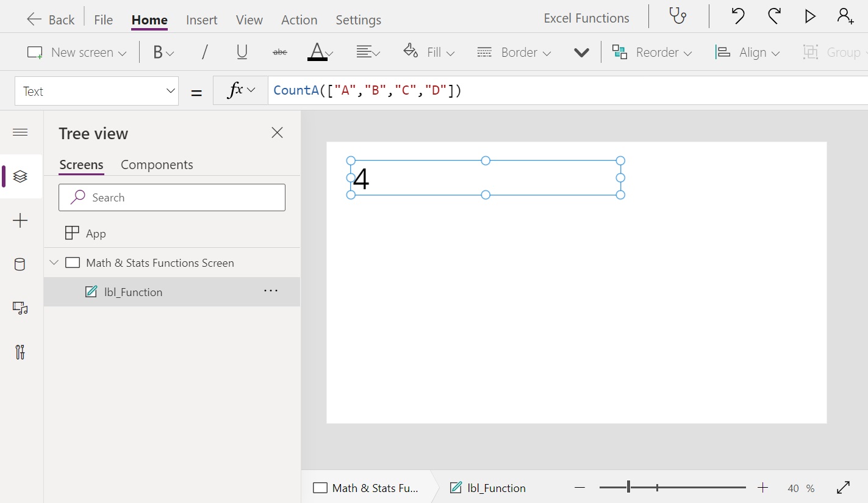The image size is (868, 503).
Task: Toggle strikethrough text formatting
Action: point(280,52)
